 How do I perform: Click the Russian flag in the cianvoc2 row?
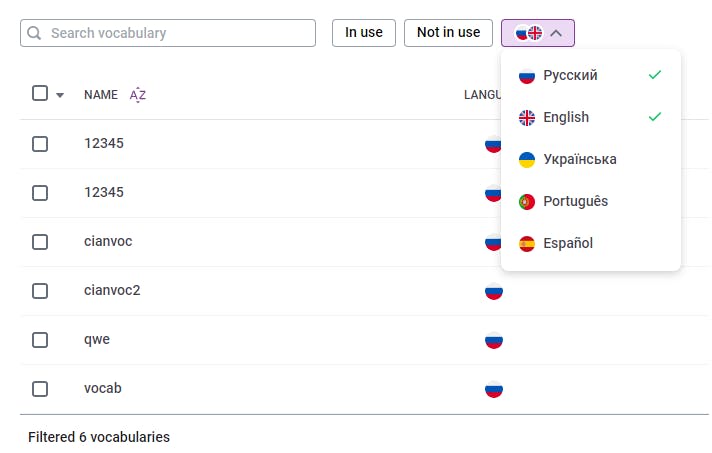493,291
